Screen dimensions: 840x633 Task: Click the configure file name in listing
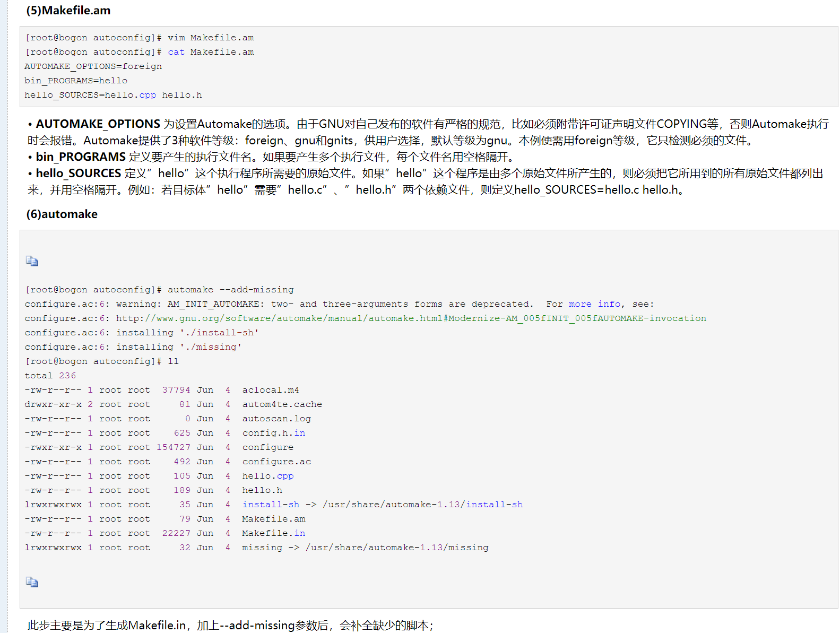[x=268, y=447]
